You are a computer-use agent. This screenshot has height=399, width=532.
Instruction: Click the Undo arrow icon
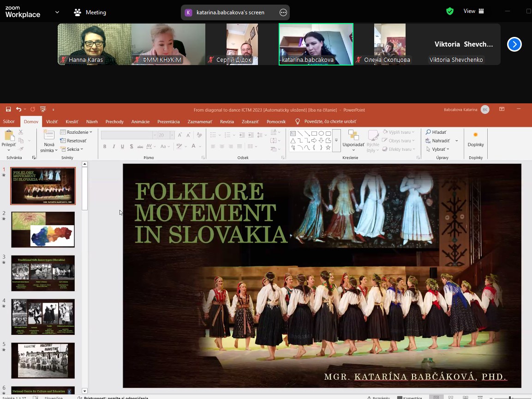(x=18, y=109)
